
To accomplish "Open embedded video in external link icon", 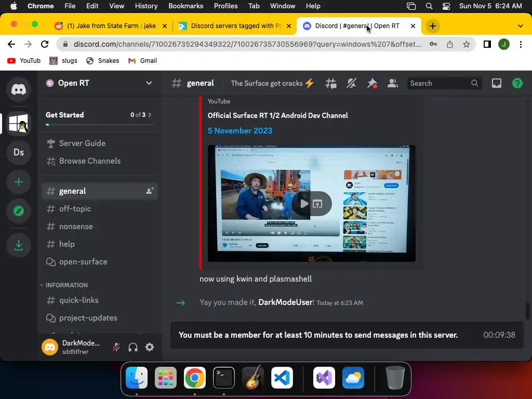I will 317,204.
